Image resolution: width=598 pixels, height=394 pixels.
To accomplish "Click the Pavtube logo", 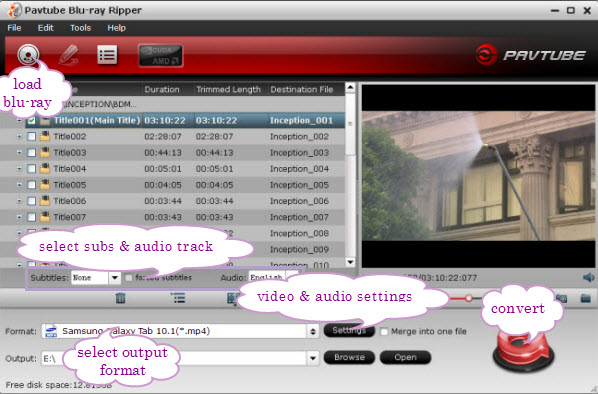I will tap(530, 55).
